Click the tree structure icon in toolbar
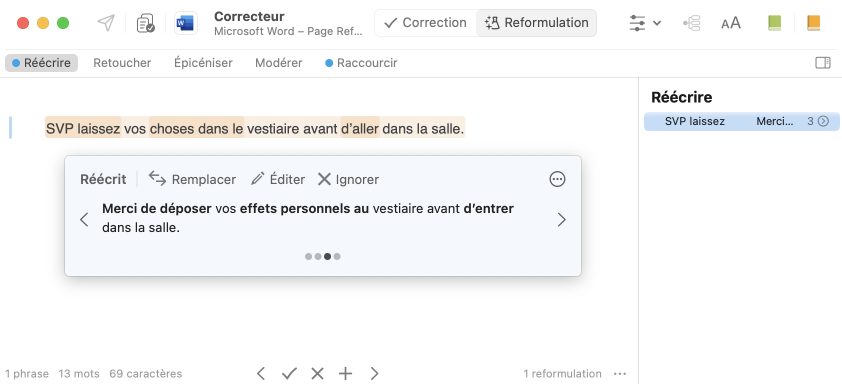842x384 pixels. (x=692, y=23)
